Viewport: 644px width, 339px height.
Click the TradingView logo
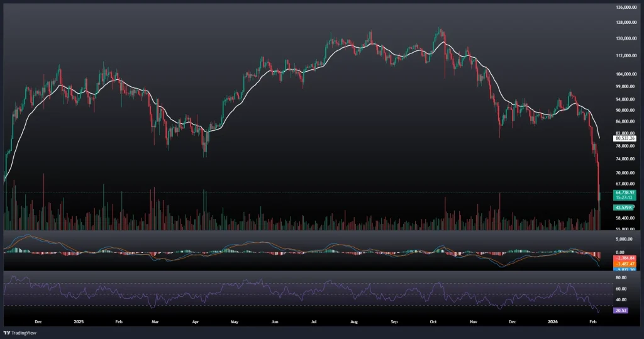(x=19, y=332)
